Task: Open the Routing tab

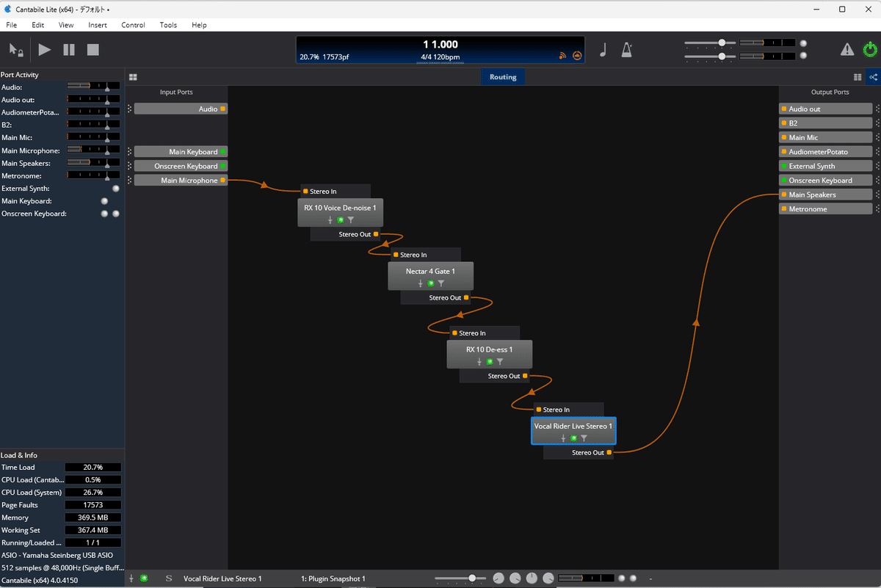Action: 503,76
